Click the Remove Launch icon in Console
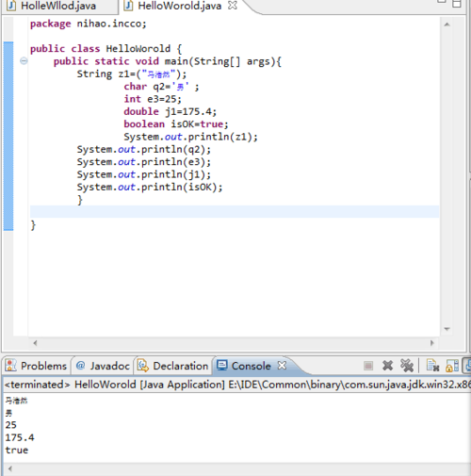The height and width of the screenshot is (476, 471). [x=388, y=366]
